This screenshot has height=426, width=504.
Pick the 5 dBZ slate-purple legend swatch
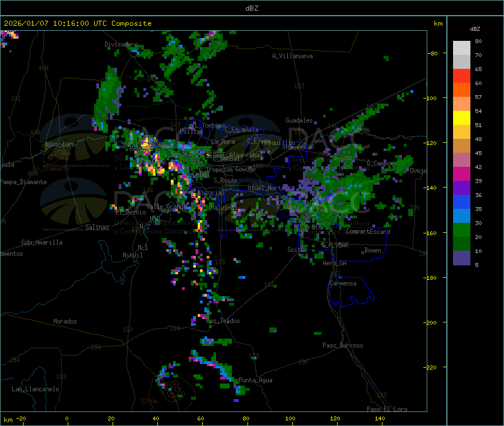point(461,258)
